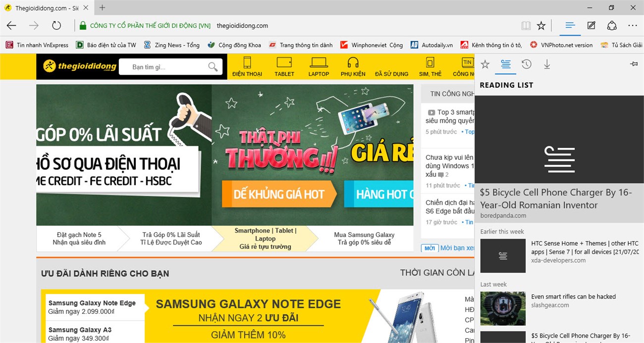This screenshot has height=343, width=644.
Task: Open Tin nhanh VnExpress favorite
Action: click(x=37, y=45)
